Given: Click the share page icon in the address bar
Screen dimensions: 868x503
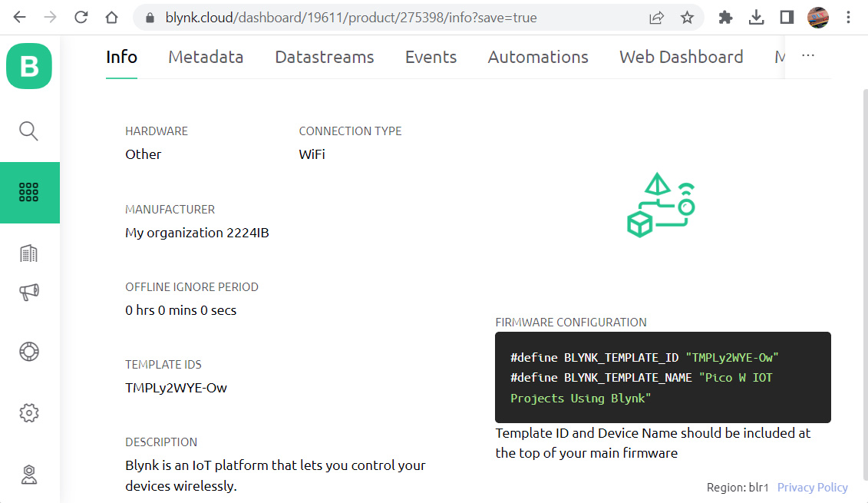Looking at the screenshot, I should point(656,18).
